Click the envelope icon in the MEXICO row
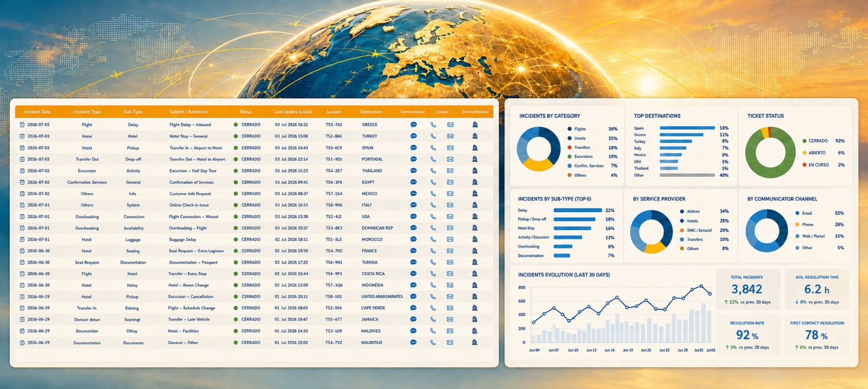The width and height of the screenshot is (868, 389). pos(450,193)
